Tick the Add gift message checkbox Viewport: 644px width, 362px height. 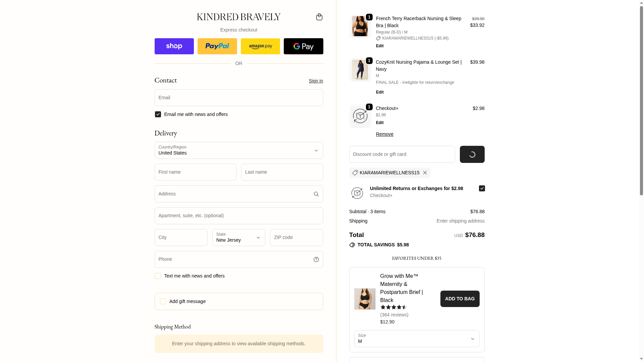point(163,301)
